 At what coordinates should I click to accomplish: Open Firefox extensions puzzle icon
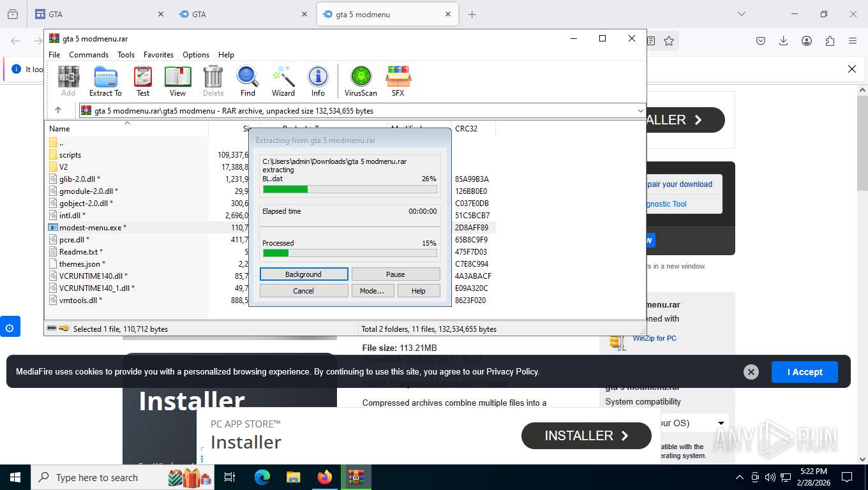pyautogui.click(x=830, y=41)
